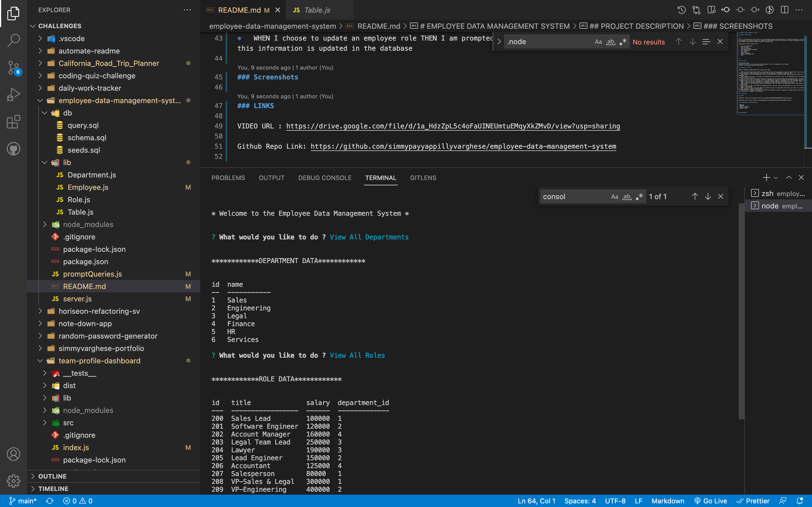Open the Table.js editor tab
Screen dimensions: 812x507
coord(317,10)
